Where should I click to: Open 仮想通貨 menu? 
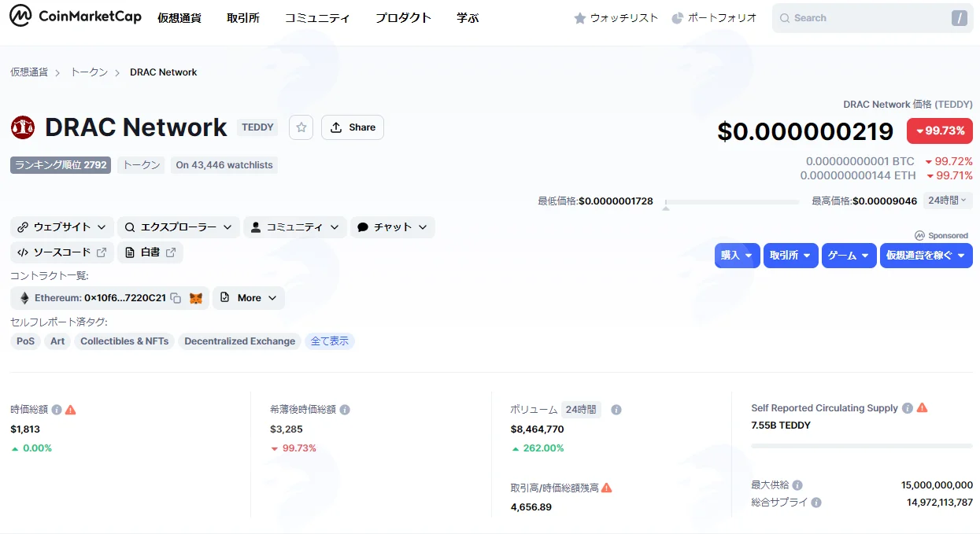point(179,18)
